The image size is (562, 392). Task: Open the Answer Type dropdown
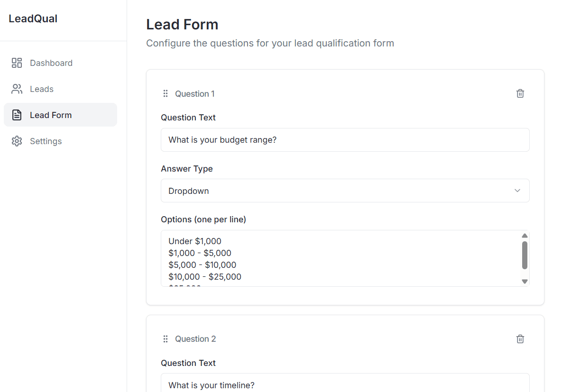(345, 191)
